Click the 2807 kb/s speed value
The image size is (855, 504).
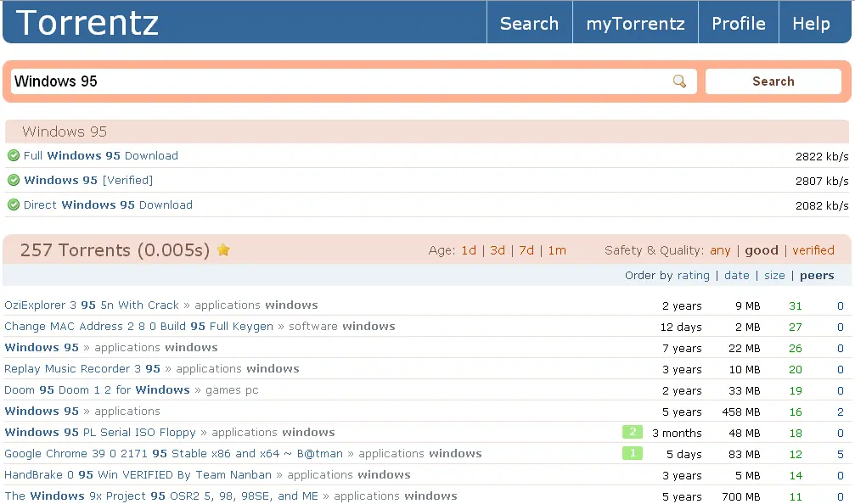(822, 182)
